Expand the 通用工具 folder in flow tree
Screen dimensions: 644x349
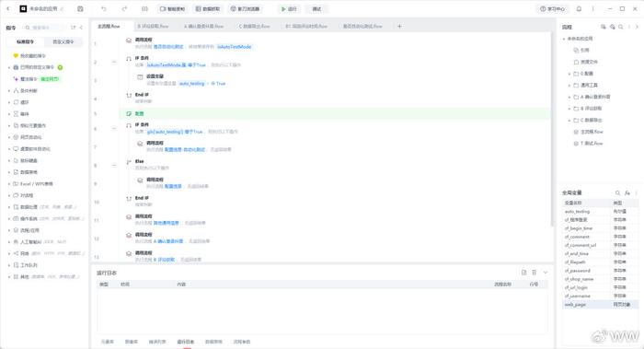[569, 85]
